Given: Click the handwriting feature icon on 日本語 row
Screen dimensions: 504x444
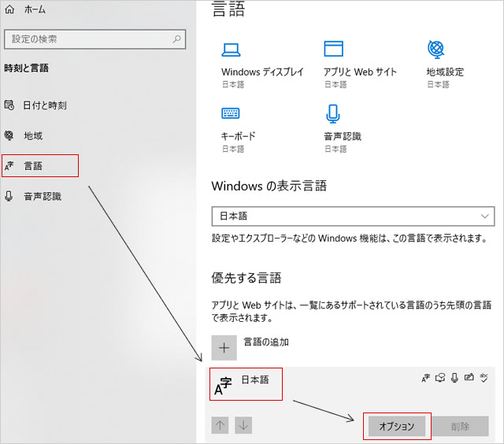Looking at the screenshot, I should (469, 377).
